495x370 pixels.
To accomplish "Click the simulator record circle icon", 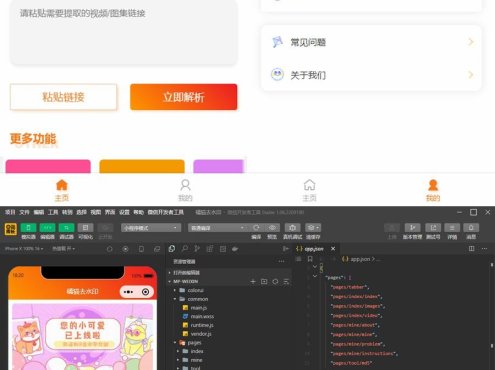I will (125, 249).
